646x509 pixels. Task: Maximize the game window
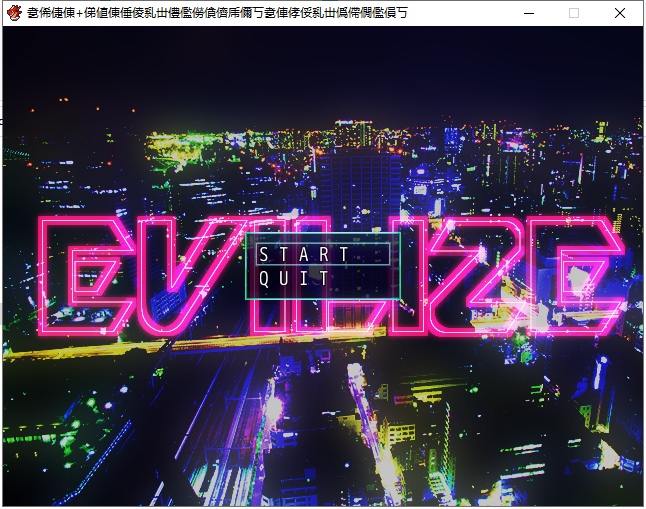[x=573, y=13]
